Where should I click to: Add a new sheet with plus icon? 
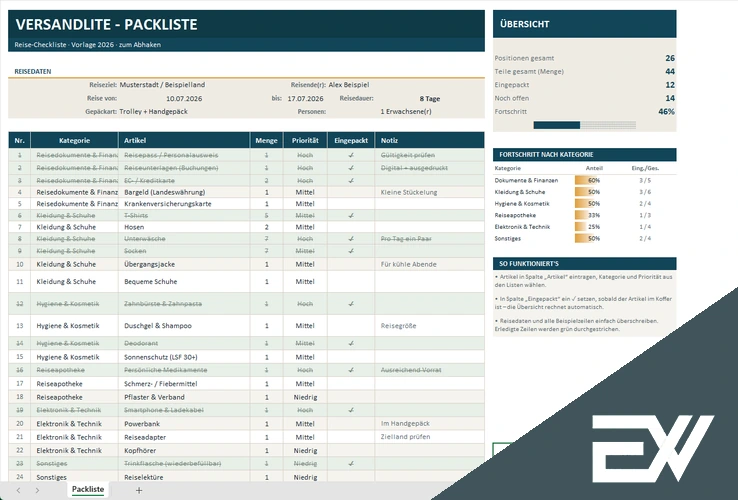coord(139,490)
